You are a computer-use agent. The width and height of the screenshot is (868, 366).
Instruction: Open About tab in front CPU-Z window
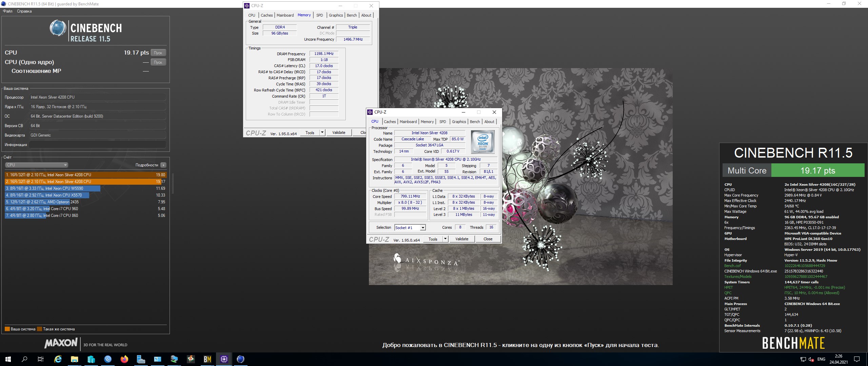489,122
